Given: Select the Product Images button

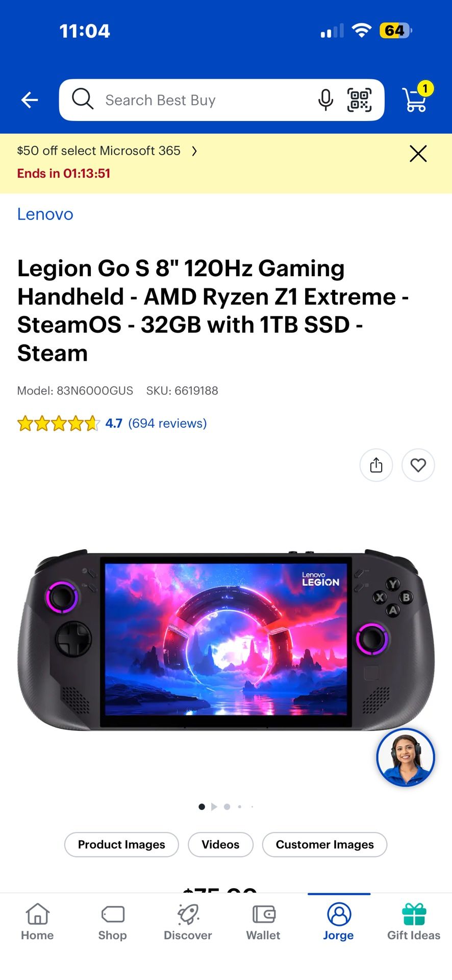Looking at the screenshot, I should [121, 845].
